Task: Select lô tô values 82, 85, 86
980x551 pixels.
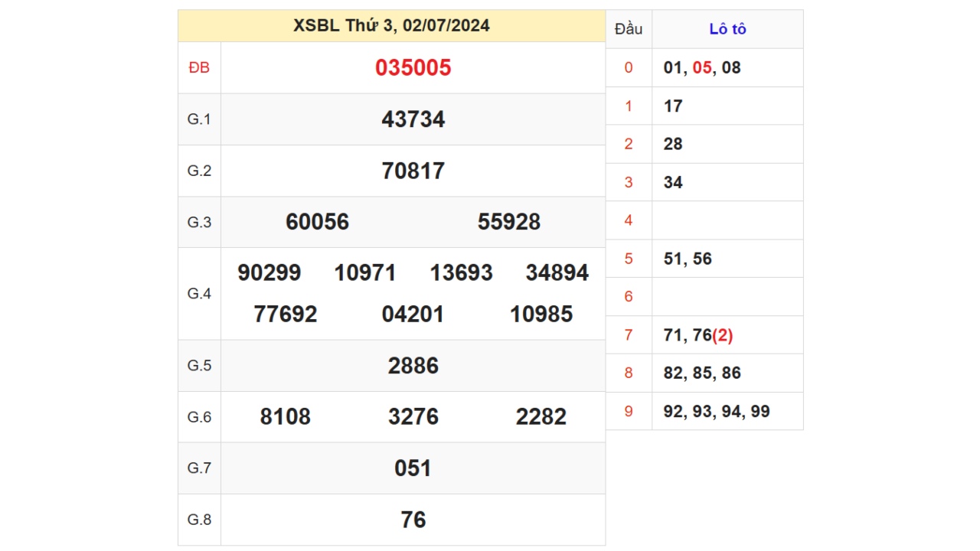Action: point(702,373)
